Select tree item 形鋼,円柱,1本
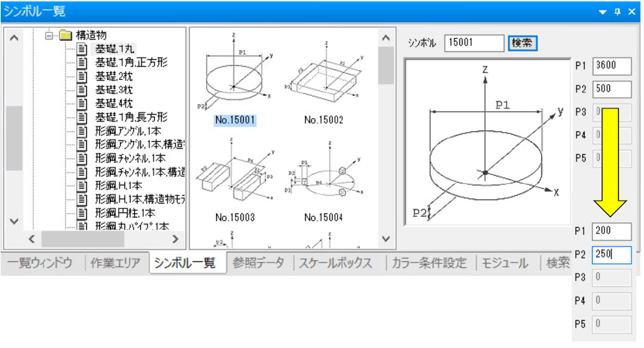The width and height of the screenshot is (644, 348). 125,213
